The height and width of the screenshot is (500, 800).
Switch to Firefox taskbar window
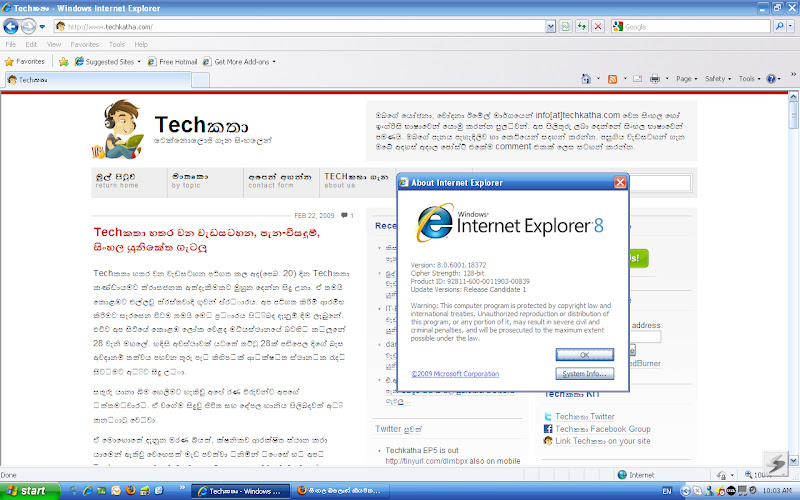pyautogui.click(x=341, y=491)
